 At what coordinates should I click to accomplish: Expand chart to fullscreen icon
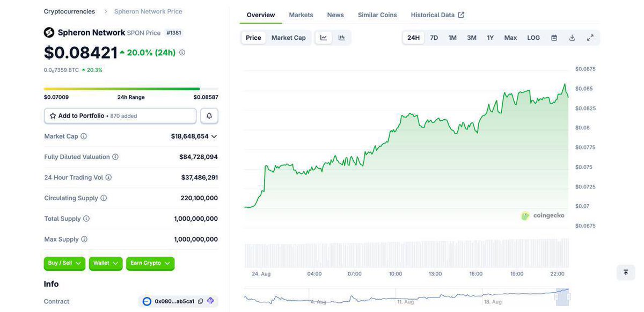[x=590, y=38]
